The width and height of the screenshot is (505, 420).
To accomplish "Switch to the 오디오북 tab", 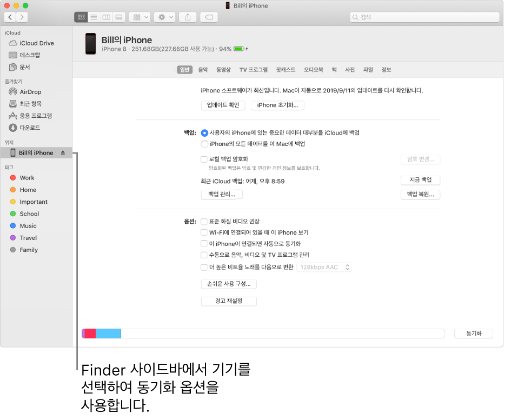I will coord(314,70).
